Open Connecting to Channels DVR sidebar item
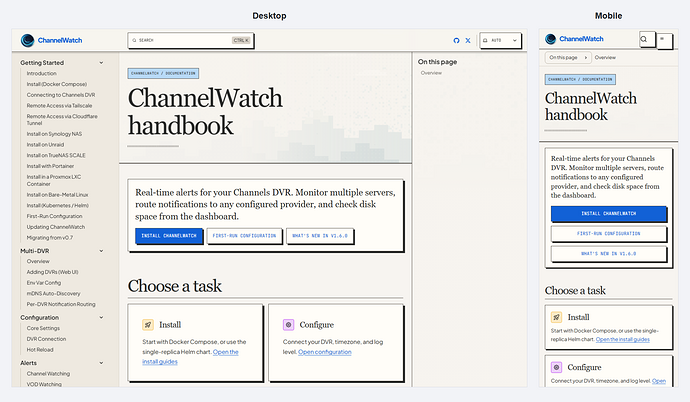This screenshot has width=690, height=402. coord(61,95)
